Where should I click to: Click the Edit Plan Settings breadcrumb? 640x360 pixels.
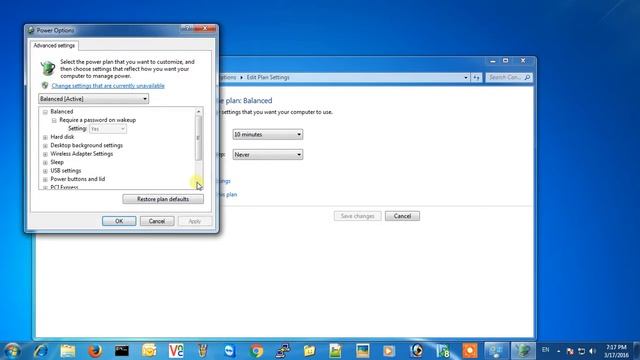point(268,77)
